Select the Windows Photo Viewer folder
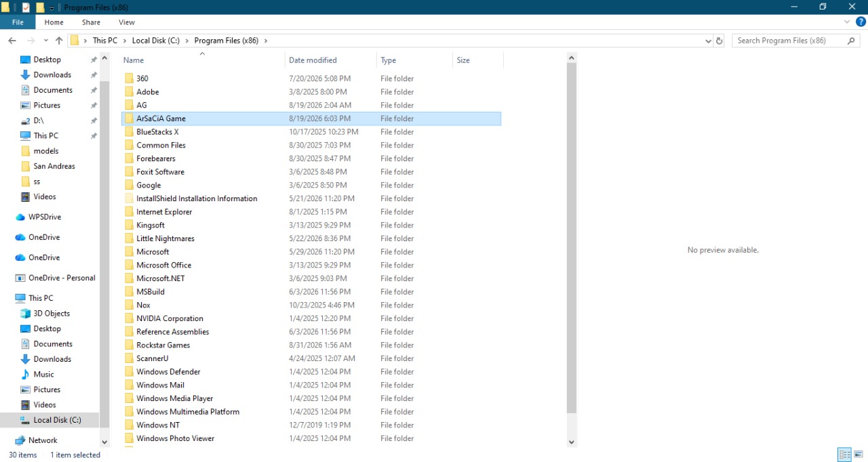The height and width of the screenshot is (462, 868). [x=176, y=438]
